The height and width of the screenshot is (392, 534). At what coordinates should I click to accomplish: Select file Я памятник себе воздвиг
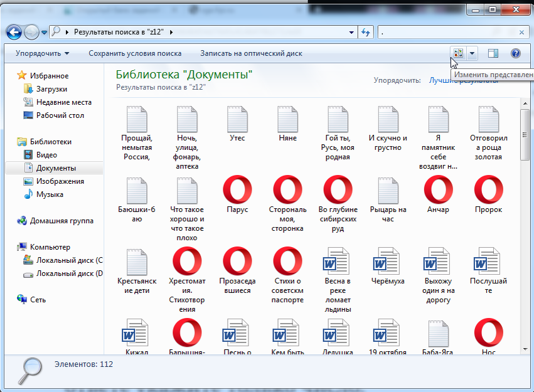pos(438,138)
